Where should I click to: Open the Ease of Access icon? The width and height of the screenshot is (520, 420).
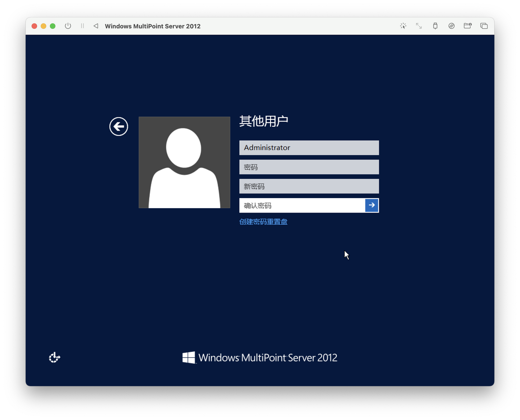tap(55, 358)
